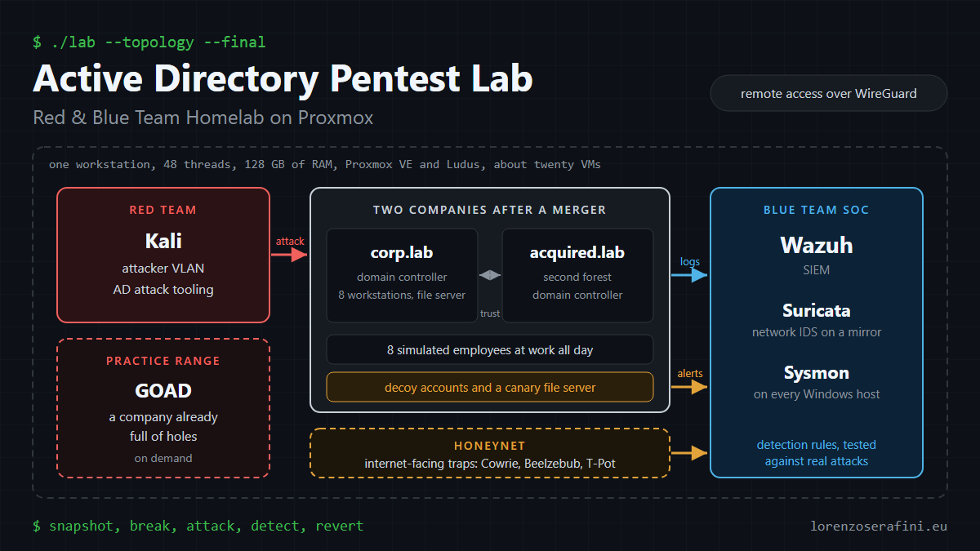Viewport: 980px width, 551px height.
Task: Click the orange arrow from Honeynet
Action: coord(689,453)
